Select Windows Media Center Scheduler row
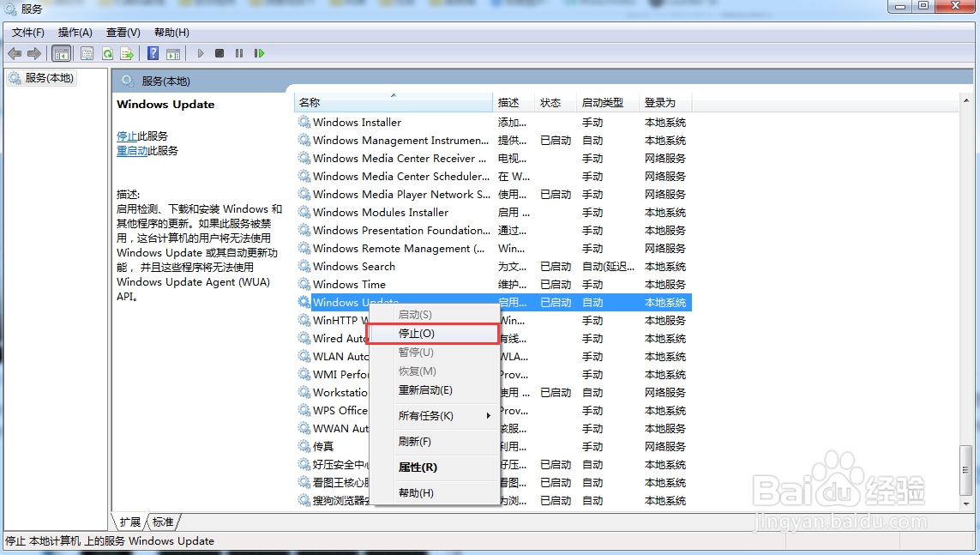980x555 pixels. click(x=494, y=176)
